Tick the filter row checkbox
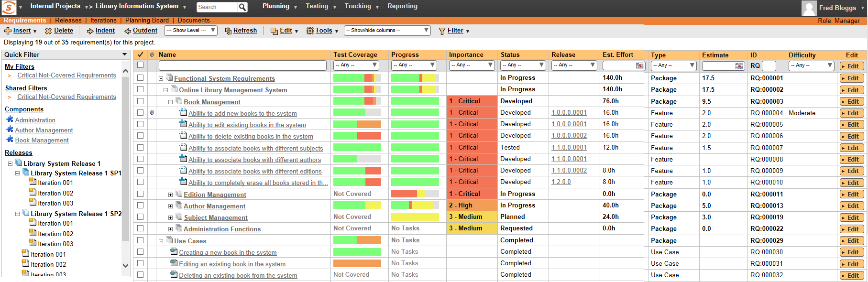The width and height of the screenshot is (868, 282). 140,65
